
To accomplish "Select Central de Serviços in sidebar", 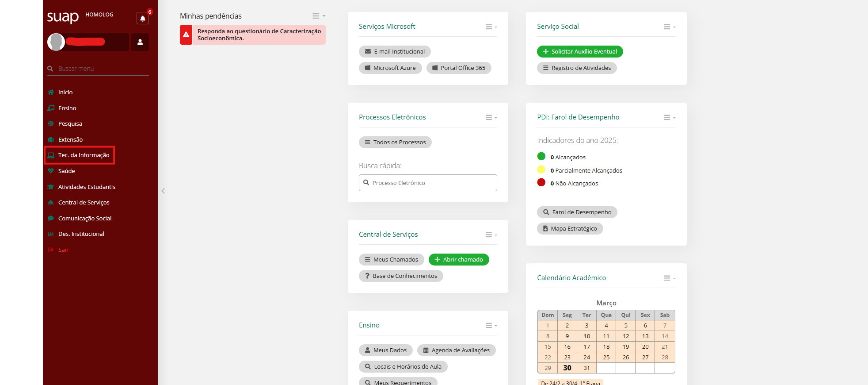I will tap(84, 203).
